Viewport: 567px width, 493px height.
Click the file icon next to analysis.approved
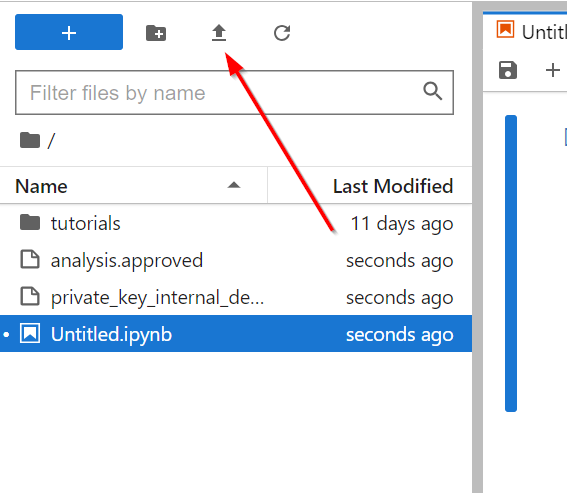30,260
